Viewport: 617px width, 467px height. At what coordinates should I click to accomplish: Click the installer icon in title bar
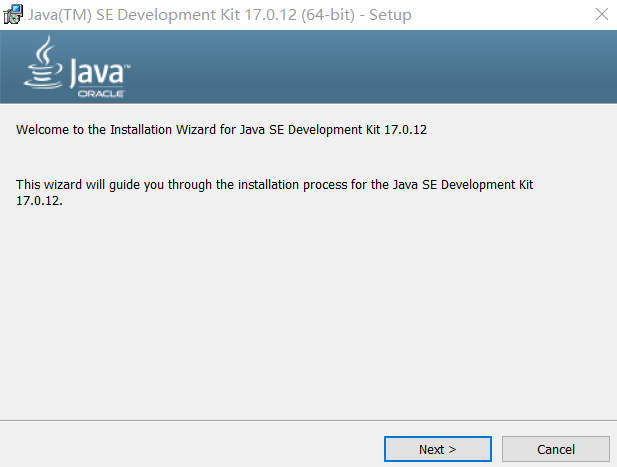(x=13, y=15)
